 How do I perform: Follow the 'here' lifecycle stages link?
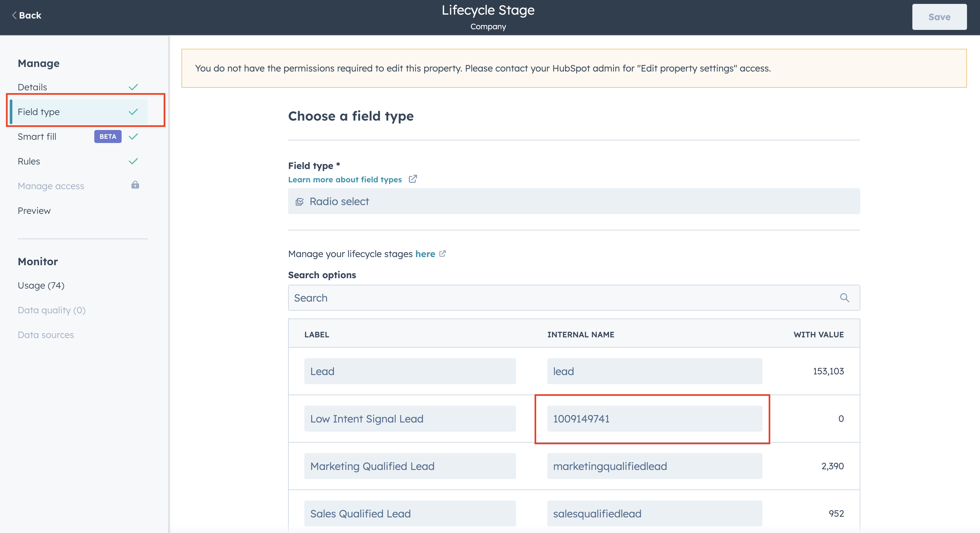click(x=425, y=253)
